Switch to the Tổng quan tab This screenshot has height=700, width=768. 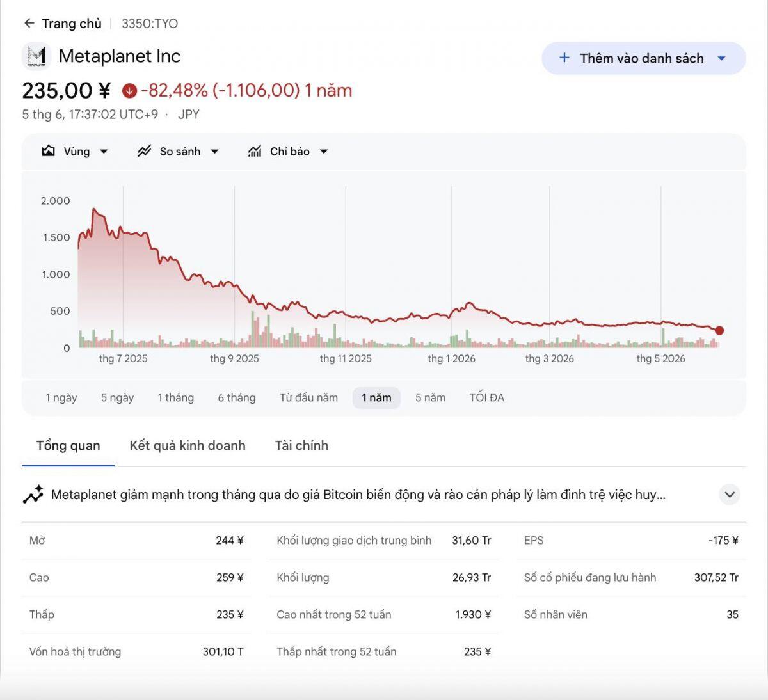coord(68,445)
